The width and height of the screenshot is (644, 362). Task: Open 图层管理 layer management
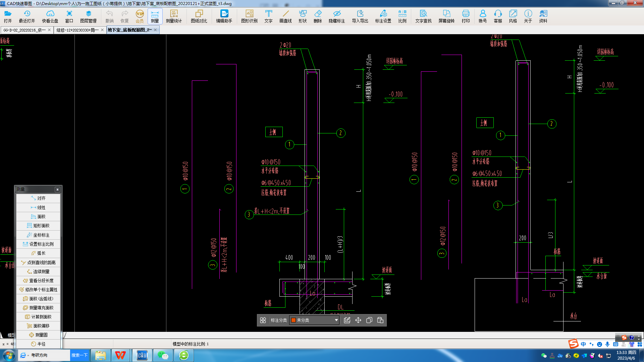(88, 16)
